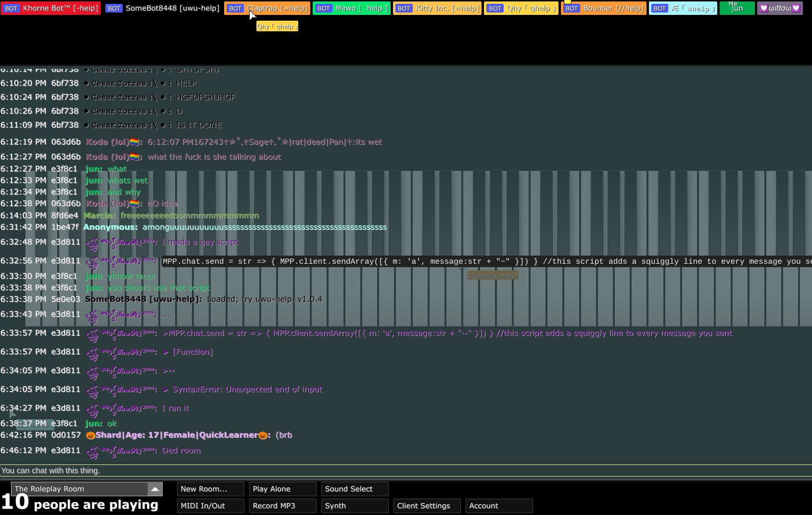This screenshot has width=812, height=515.
Task: Click the Mewo [ .help ] name tag
Action: pos(352,8)
